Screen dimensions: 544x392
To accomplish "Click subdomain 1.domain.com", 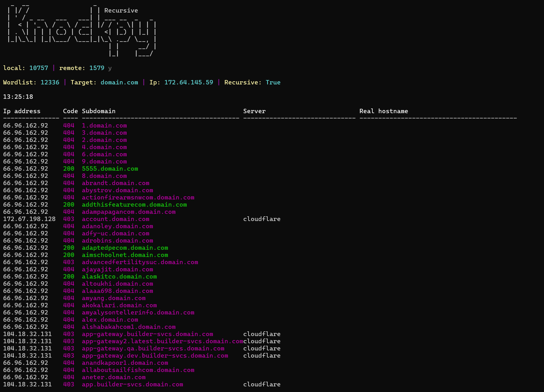I will (104, 125).
